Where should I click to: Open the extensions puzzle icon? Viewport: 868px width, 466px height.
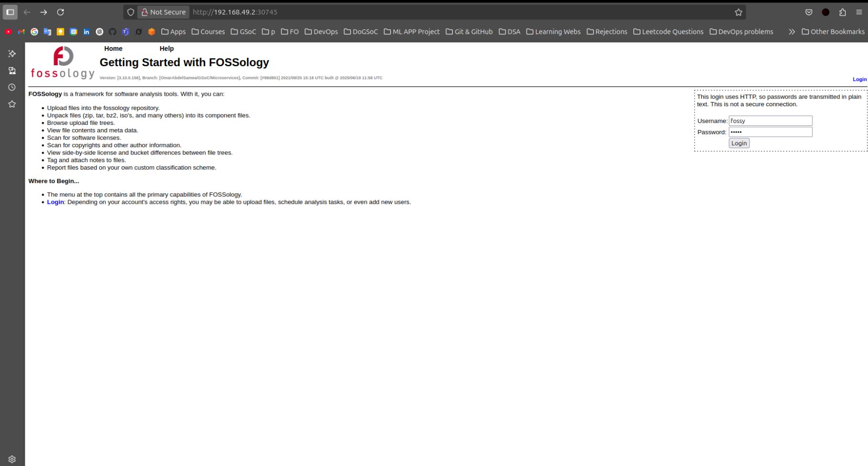[842, 12]
